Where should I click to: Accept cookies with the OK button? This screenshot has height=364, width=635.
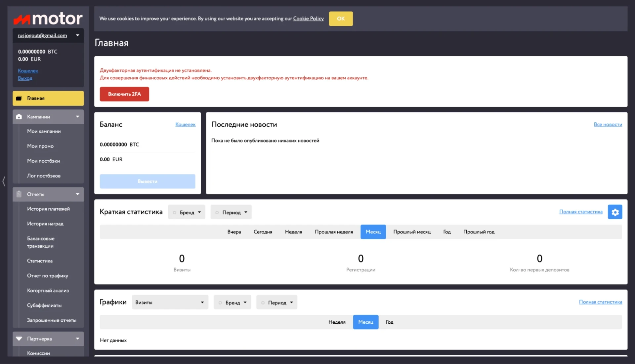pyautogui.click(x=341, y=19)
